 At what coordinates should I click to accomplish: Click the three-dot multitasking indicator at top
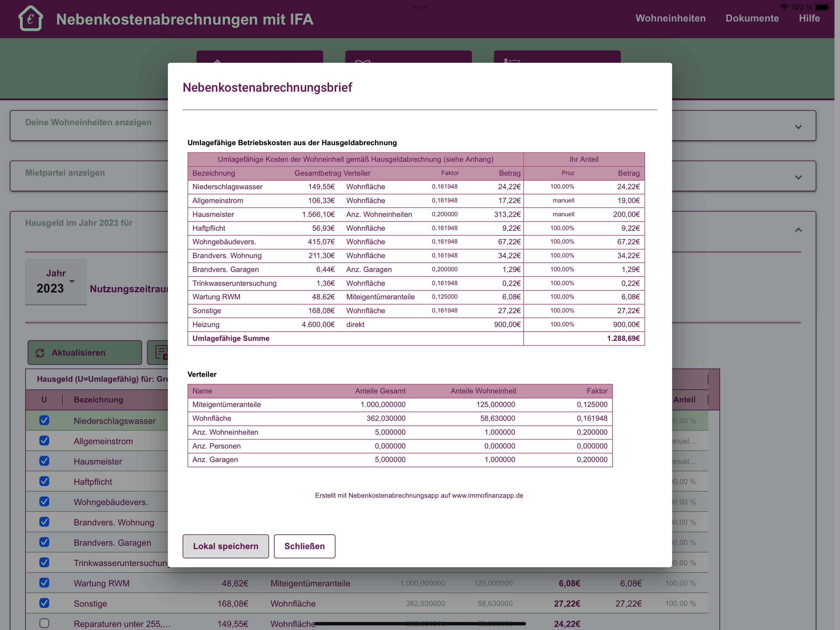click(x=420, y=7)
